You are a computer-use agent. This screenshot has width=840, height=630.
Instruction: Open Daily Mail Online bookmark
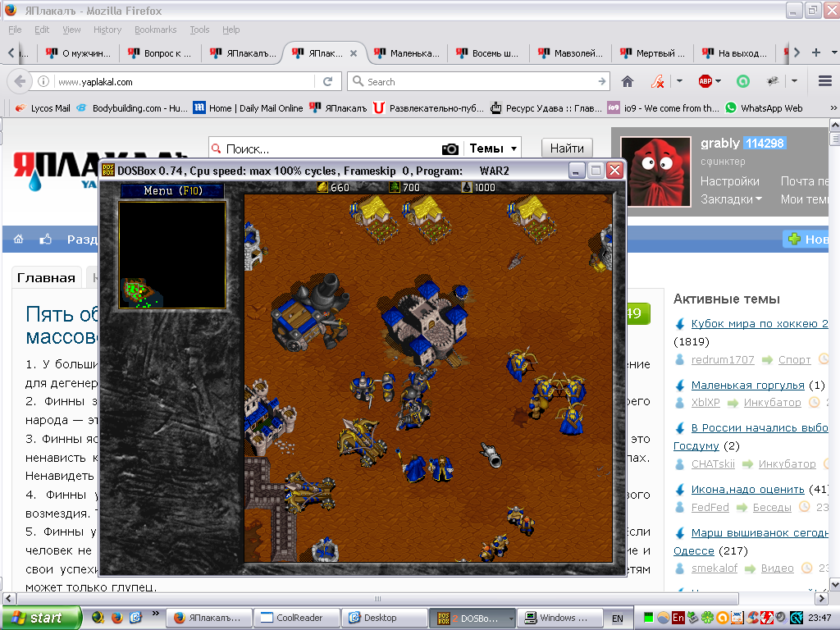[x=248, y=108]
